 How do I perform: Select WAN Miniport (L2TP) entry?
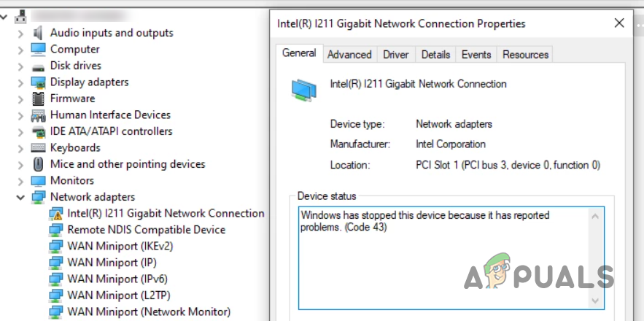point(119,295)
